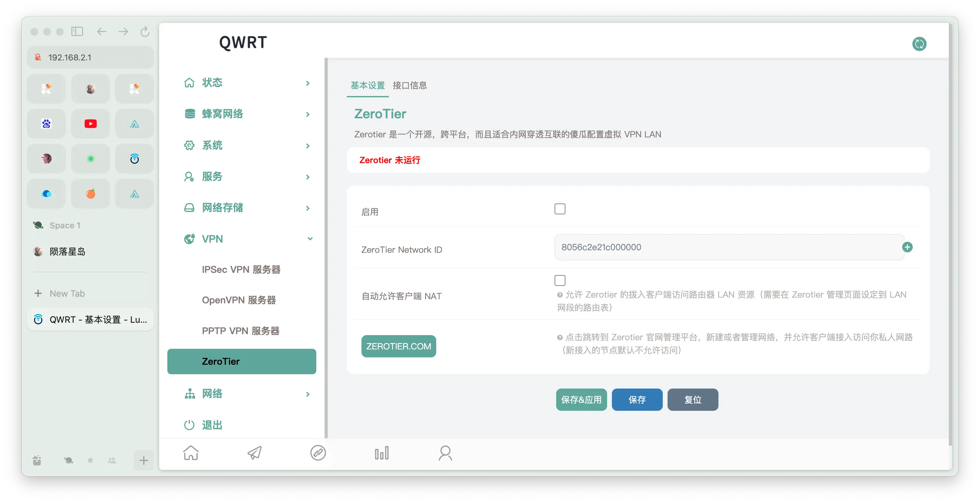
Task: Click the ZeroTier Network ID input field
Action: [x=729, y=247]
